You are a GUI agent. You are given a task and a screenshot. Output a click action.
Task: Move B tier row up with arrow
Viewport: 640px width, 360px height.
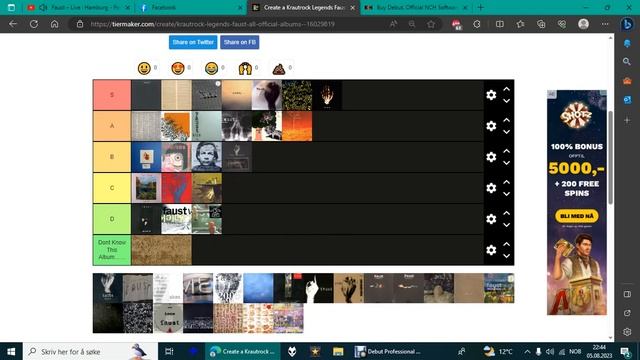(507, 151)
